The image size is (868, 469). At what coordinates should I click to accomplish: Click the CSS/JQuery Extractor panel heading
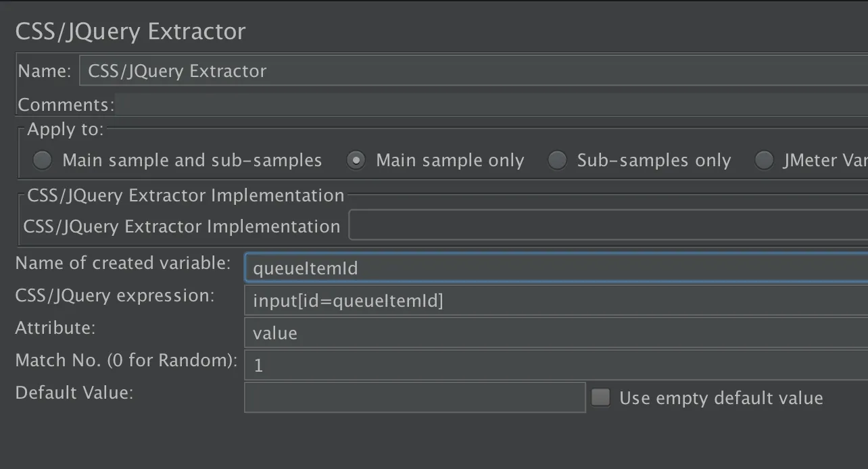click(x=130, y=31)
